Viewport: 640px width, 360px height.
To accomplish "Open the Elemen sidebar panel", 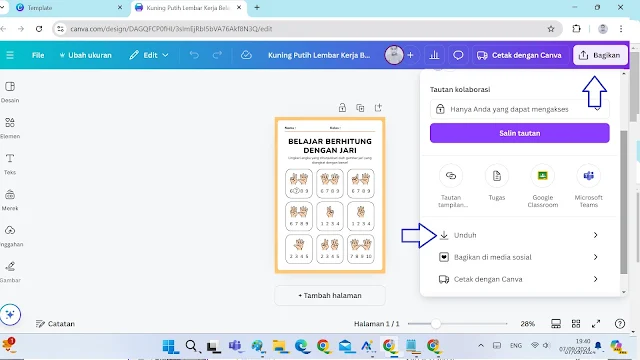I will 10,128.
